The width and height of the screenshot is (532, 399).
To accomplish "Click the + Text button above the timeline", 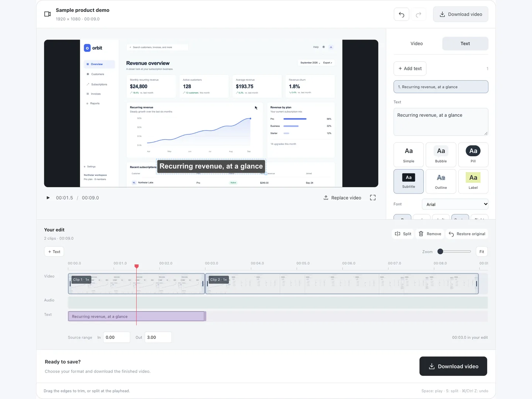I will 54,252.
